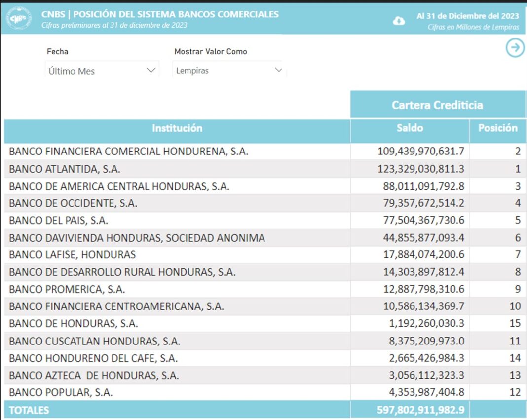Click the cloud download icon
Viewport: 527px width, 420px height.
[399, 21]
